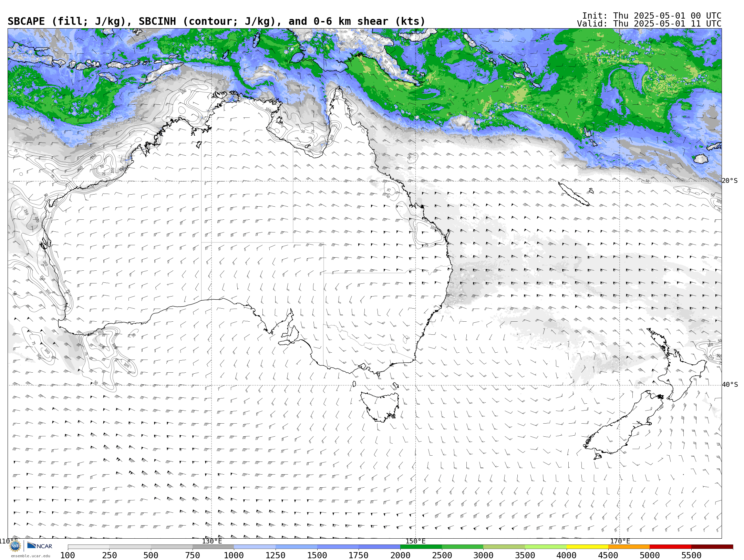Screen dimensions: 744x560
Task: Click the 150°E longitude label
Action: click(x=416, y=541)
